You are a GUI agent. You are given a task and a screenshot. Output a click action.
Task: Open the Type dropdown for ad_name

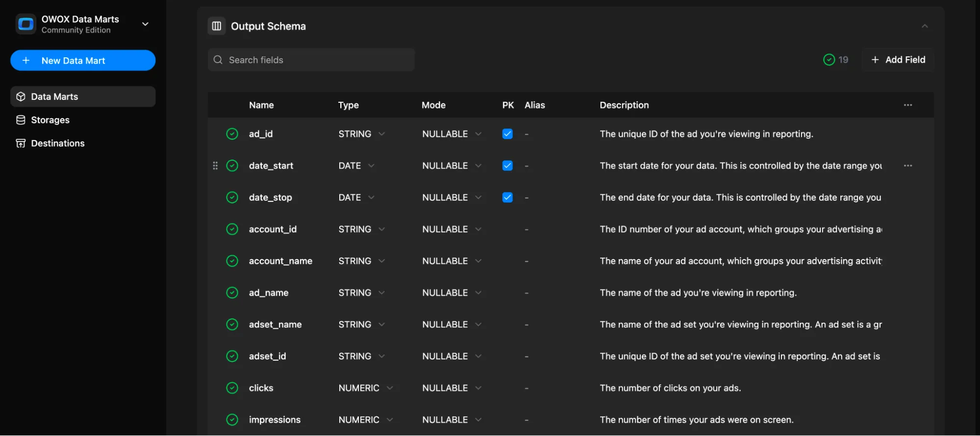click(x=362, y=292)
